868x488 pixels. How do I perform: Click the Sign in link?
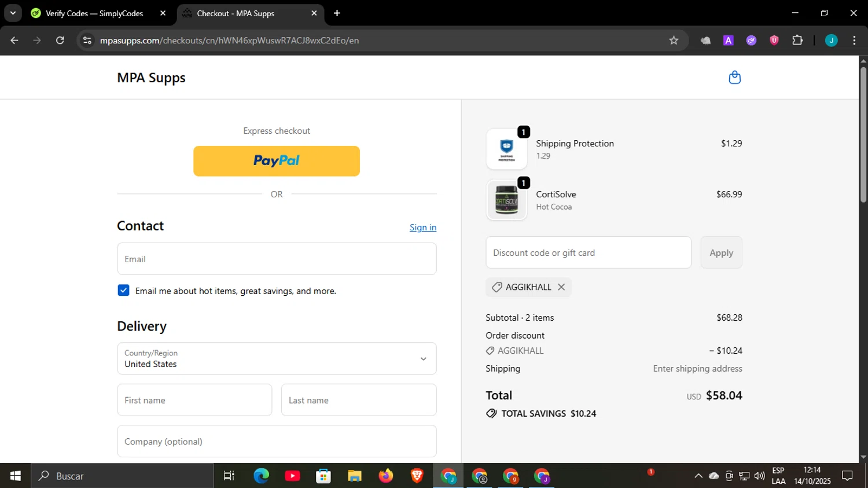(x=423, y=228)
